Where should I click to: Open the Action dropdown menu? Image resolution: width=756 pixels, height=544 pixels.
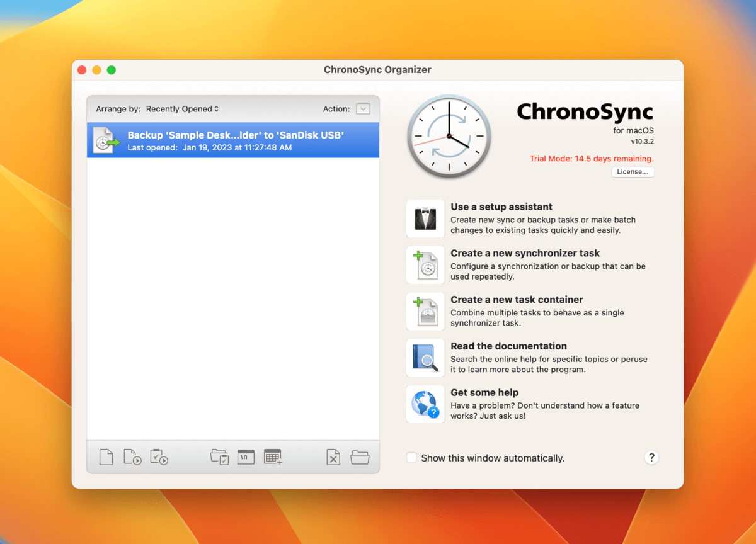coord(363,109)
